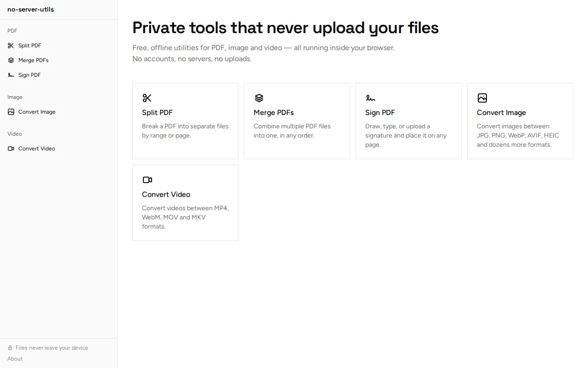
Task: Click the Video section label in sidebar
Action: 15,134
